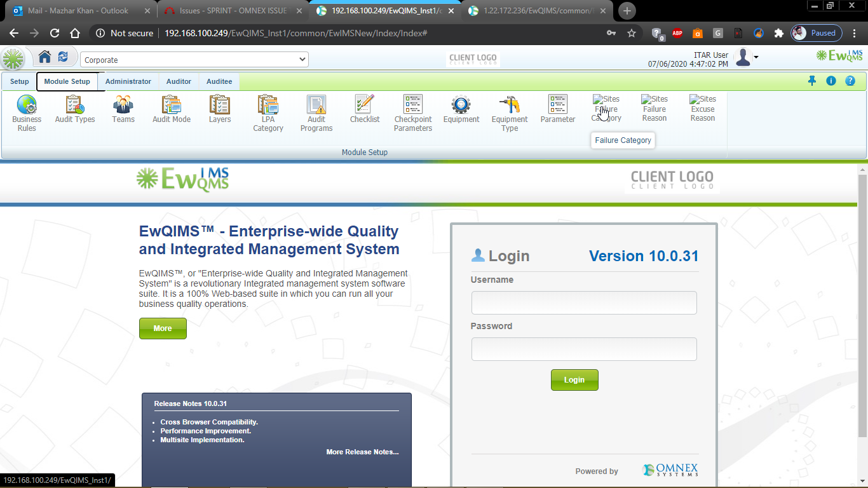
Task: Click the ITAR User avatar icon
Action: (x=743, y=57)
